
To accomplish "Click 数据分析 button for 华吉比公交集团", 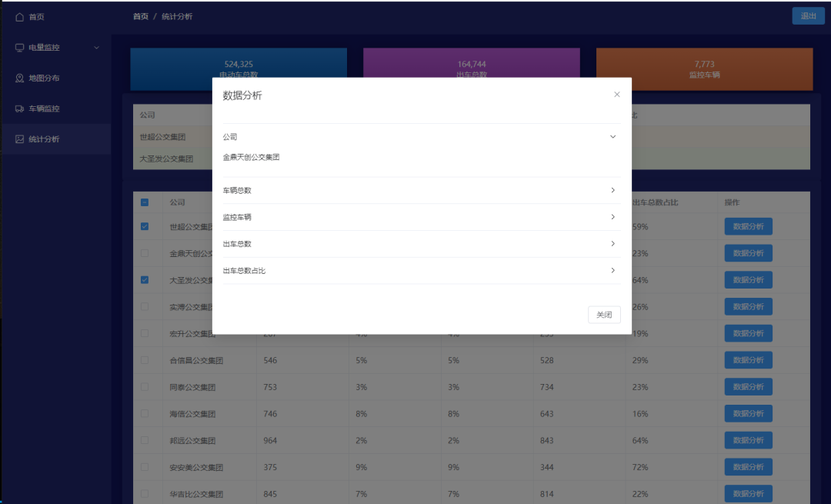I will (749, 494).
